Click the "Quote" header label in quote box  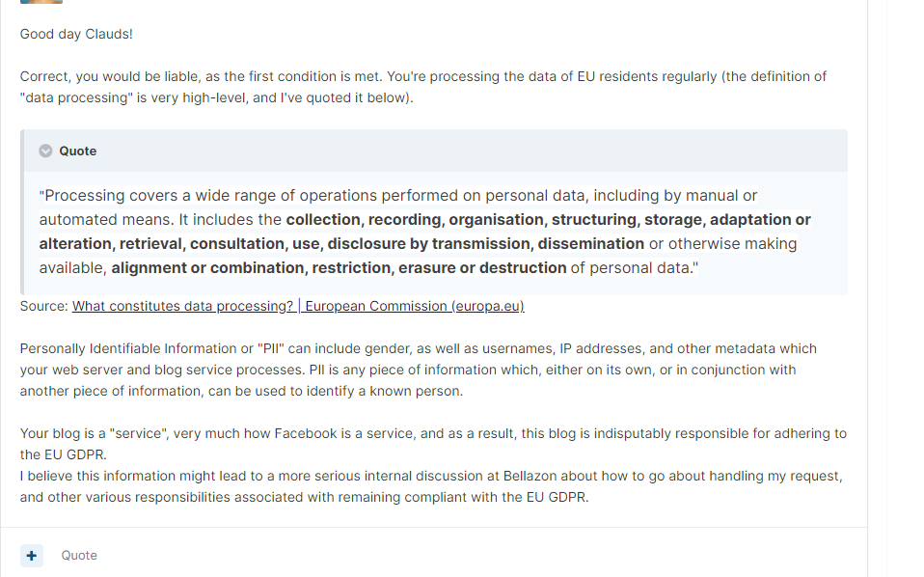pos(78,151)
